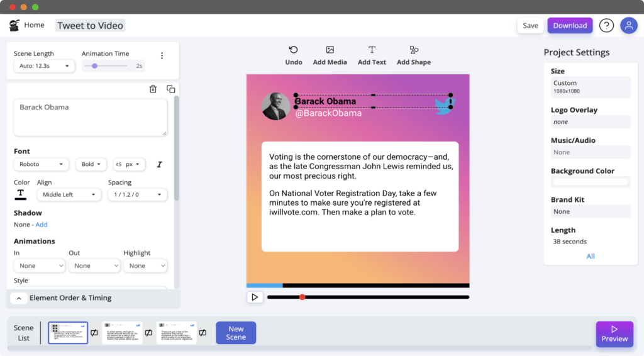Open the Roboto font family dropdown
The height and width of the screenshot is (356, 644).
coord(41,164)
